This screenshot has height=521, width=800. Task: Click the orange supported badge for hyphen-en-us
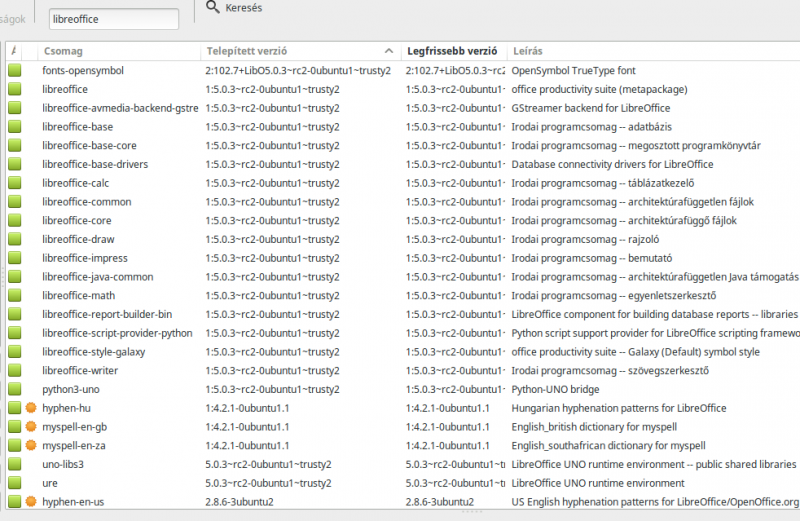(31, 502)
